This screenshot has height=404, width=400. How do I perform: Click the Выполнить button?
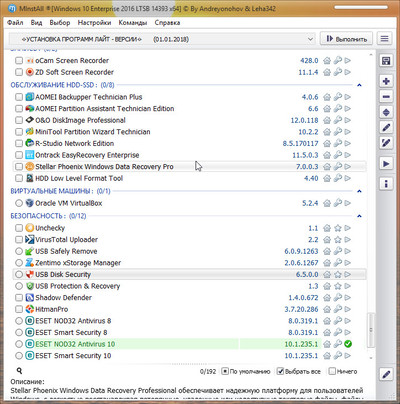coord(346,39)
